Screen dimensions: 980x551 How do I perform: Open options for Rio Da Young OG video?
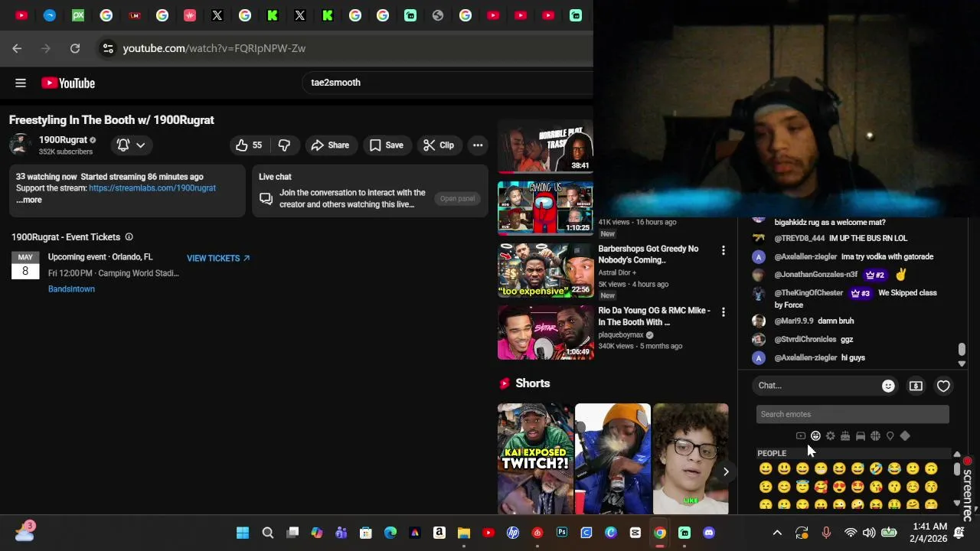tap(723, 312)
